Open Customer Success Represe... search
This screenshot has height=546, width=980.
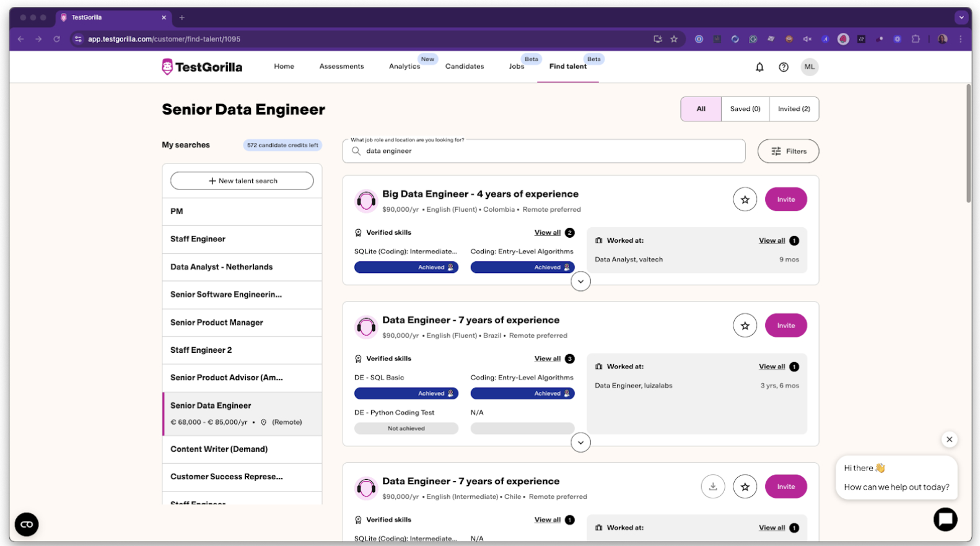tap(242, 477)
